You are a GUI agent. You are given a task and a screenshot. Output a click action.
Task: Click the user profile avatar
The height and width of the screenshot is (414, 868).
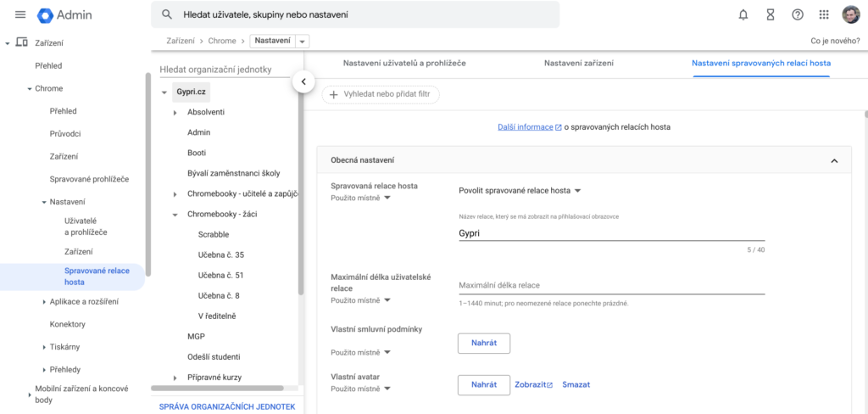click(x=850, y=14)
